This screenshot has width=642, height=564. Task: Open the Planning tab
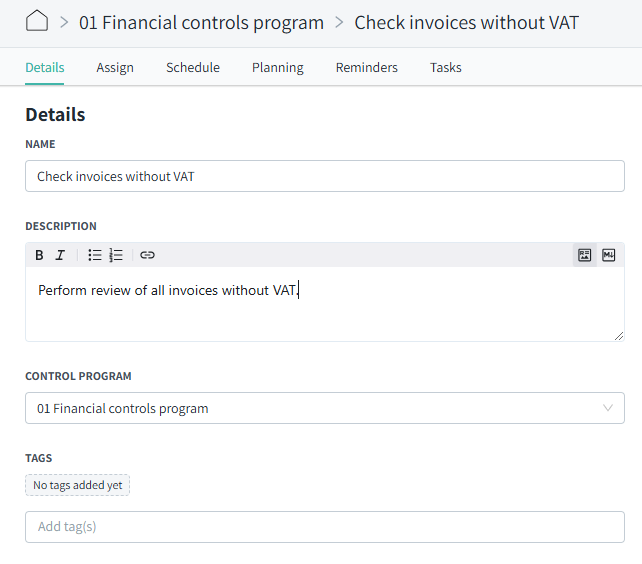278,68
